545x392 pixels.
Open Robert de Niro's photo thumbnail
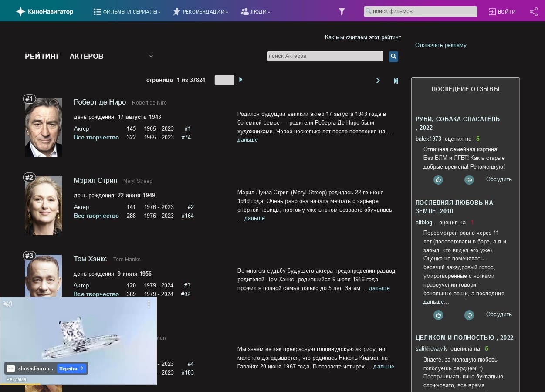(44, 127)
